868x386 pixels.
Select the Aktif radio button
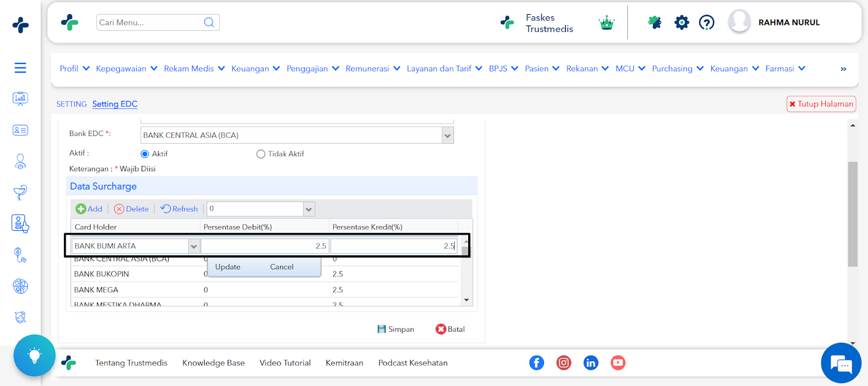click(145, 154)
